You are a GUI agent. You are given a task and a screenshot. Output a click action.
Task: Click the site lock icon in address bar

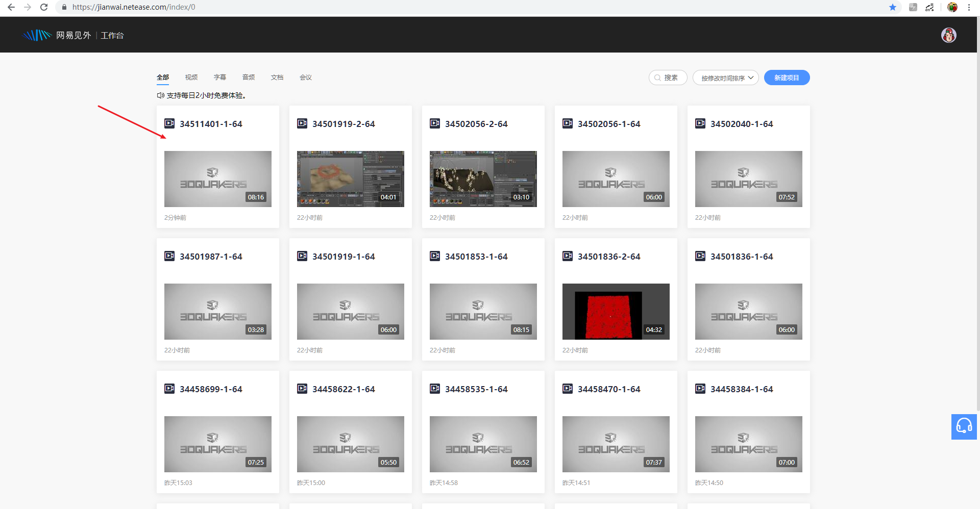point(64,7)
